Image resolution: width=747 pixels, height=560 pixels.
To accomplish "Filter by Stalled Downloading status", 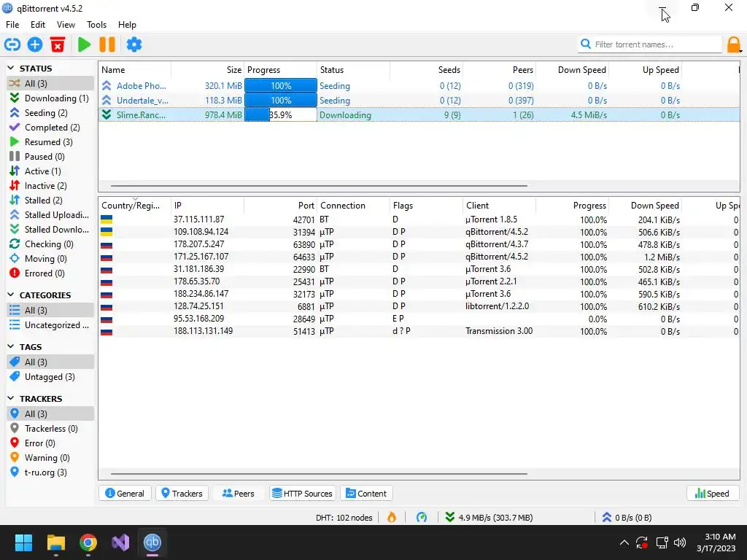I will tap(50, 230).
